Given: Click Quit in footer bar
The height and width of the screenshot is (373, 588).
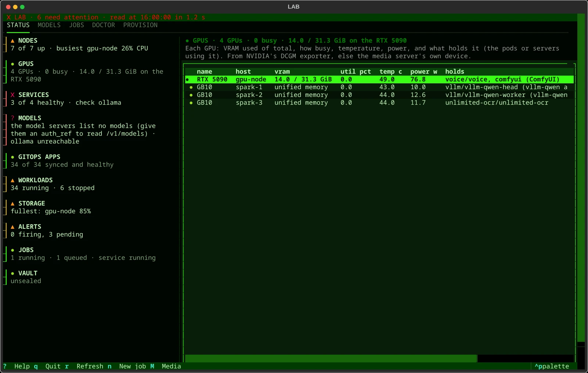Looking at the screenshot, I should pos(53,366).
